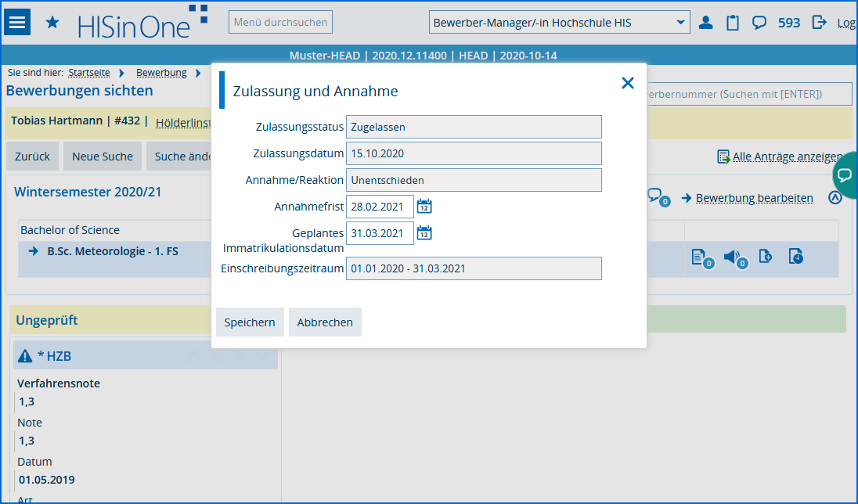The width and height of the screenshot is (858, 504).
Task: Collapse Wintersemester section with up-arrow icon
Action: pos(835,197)
